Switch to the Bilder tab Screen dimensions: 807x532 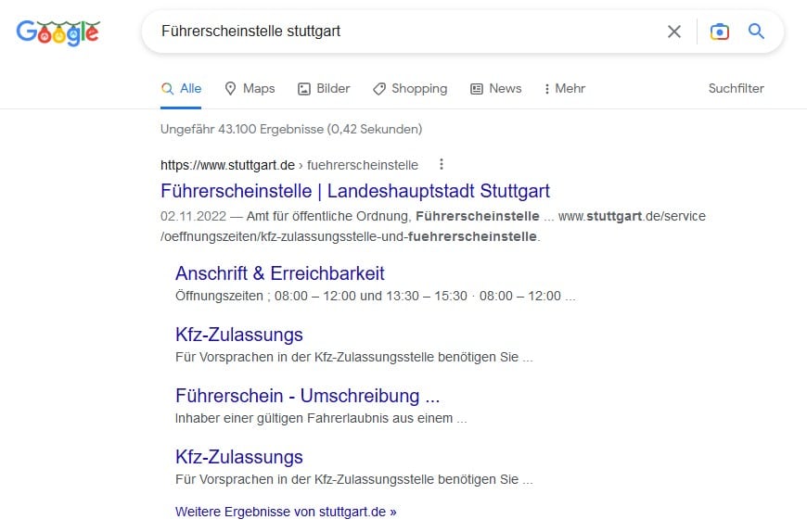coord(324,89)
